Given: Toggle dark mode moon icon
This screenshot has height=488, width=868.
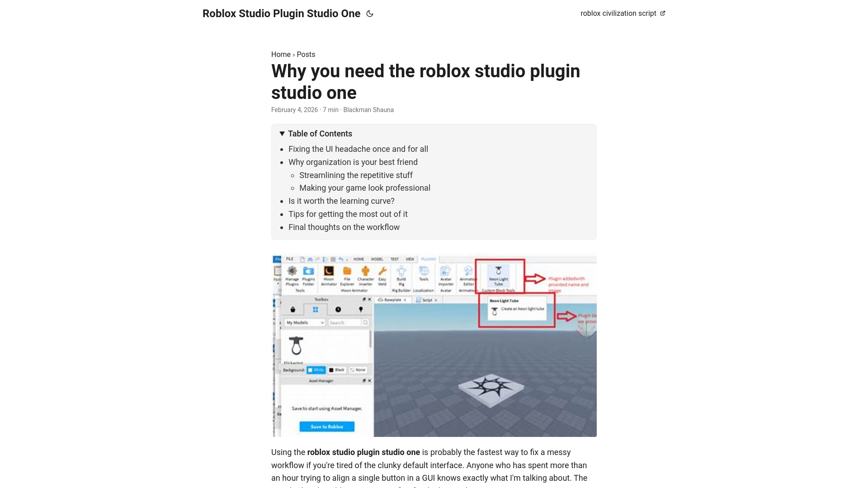Looking at the screenshot, I should (370, 14).
